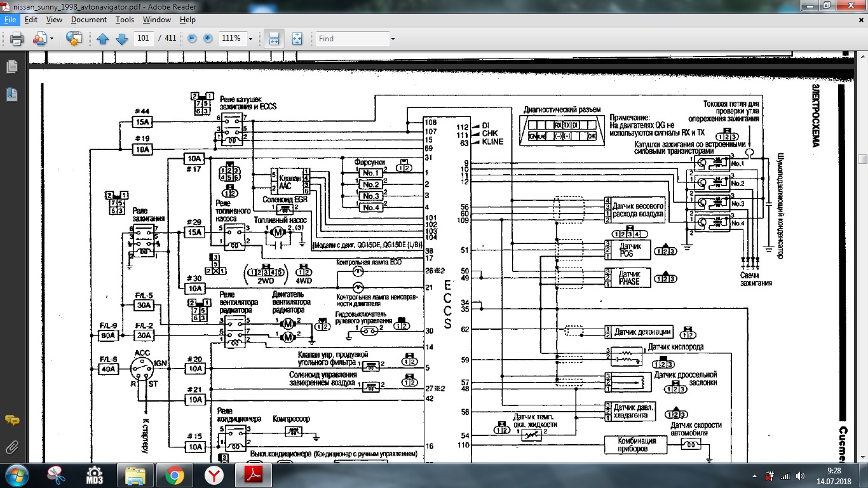Open the Document menu

[x=88, y=20]
